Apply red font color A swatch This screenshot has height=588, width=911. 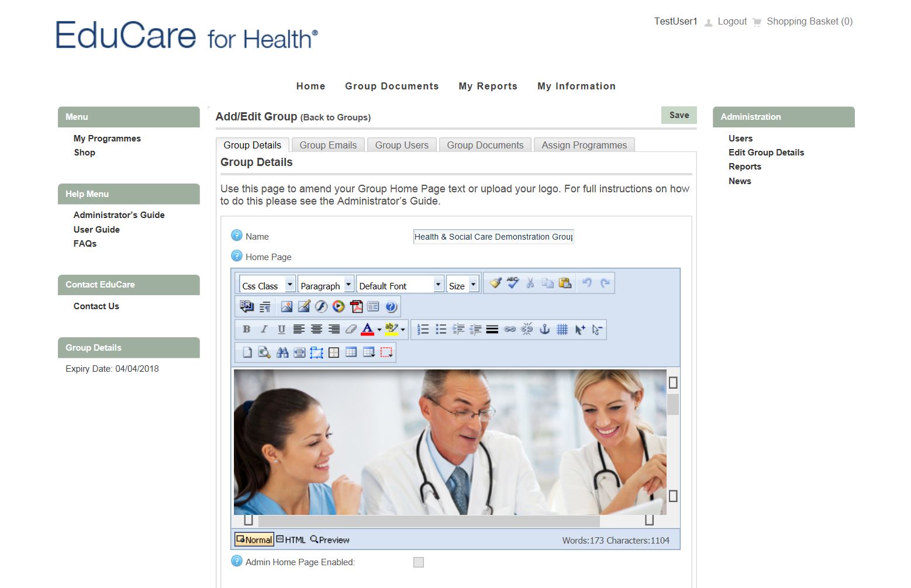pyautogui.click(x=367, y=329)
